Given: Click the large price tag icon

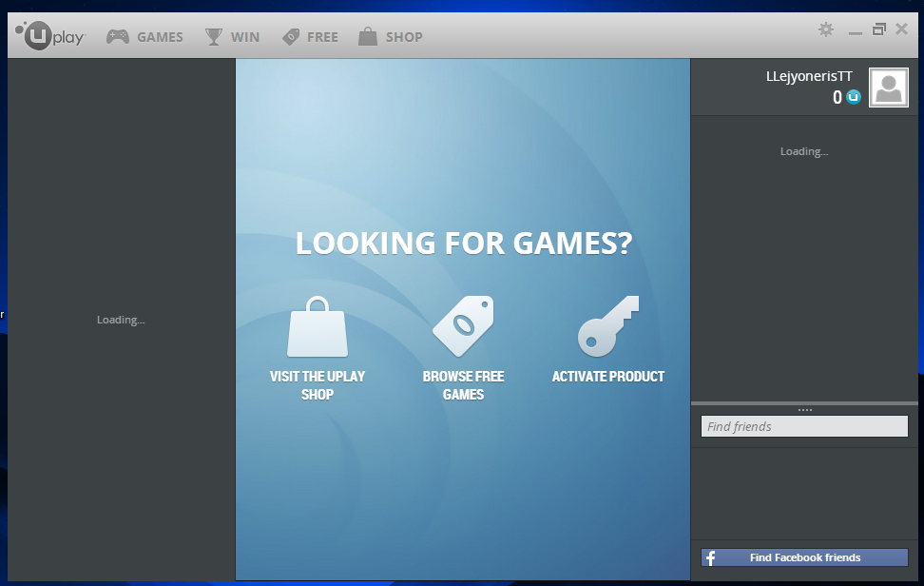Looking at the screenshot, I should click(463, 326).
